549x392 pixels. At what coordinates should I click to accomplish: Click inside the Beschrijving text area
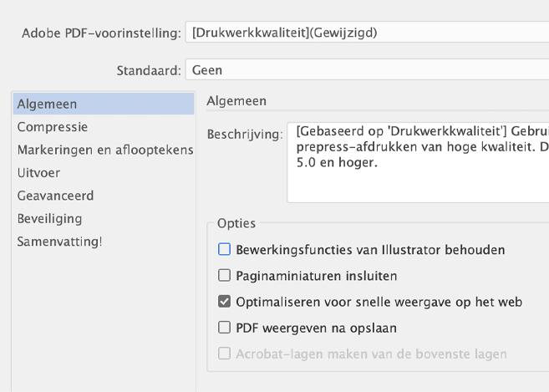(x=418, y=162)
